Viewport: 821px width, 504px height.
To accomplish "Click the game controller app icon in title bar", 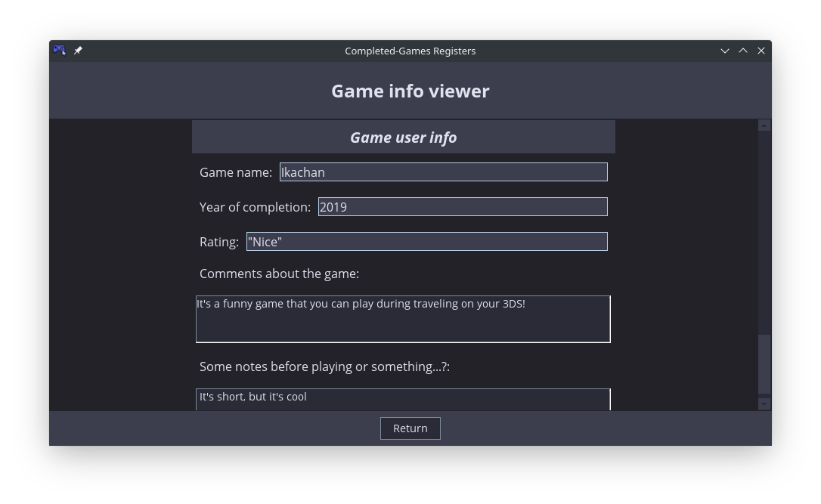I will [x=59, y=50].
